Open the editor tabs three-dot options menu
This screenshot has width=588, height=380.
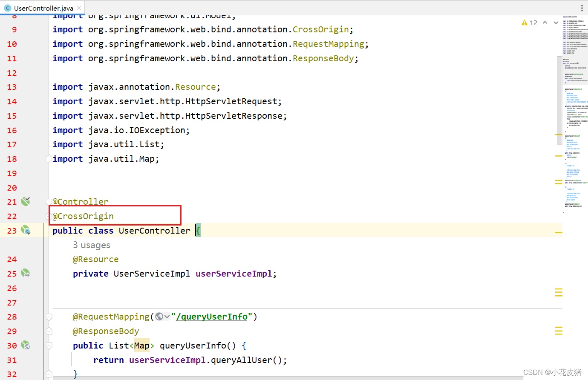[582, 8]
